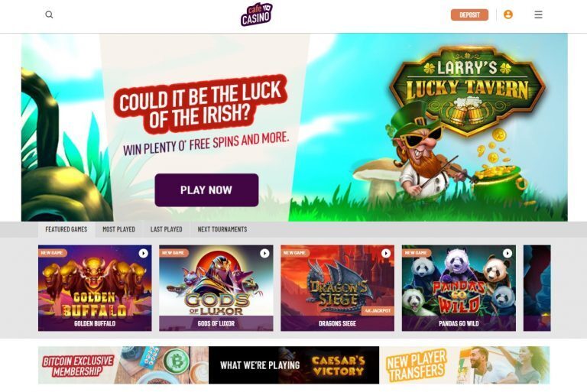Click the Play Now button
This screenshot has width=587, height=392.
pos(206,190)
